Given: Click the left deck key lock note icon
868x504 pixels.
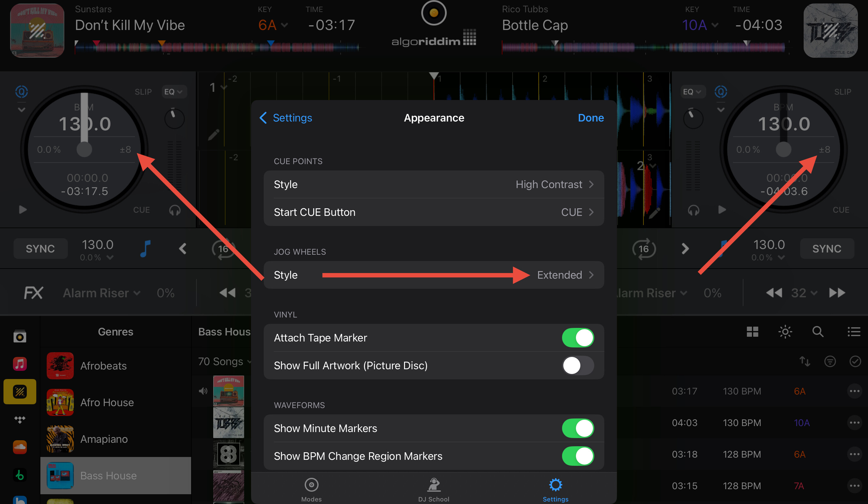Looking at the screenshot, I should click(x=145, y=248).
